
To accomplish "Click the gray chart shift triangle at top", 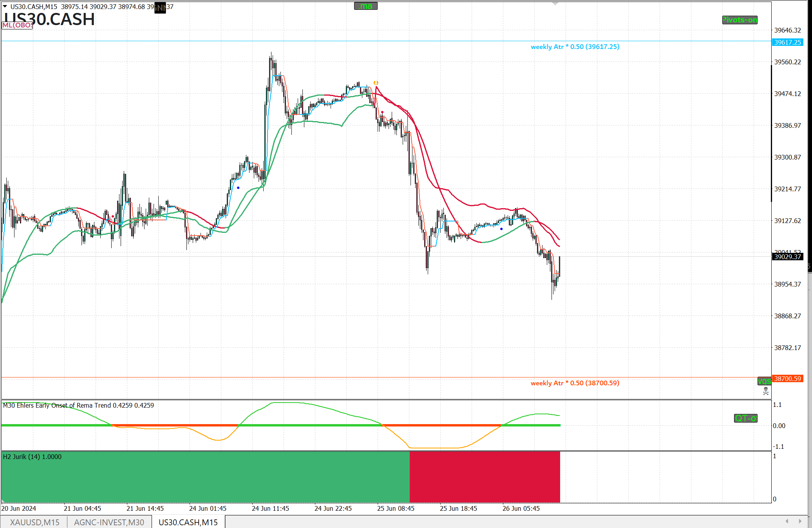I will point(555,4).
